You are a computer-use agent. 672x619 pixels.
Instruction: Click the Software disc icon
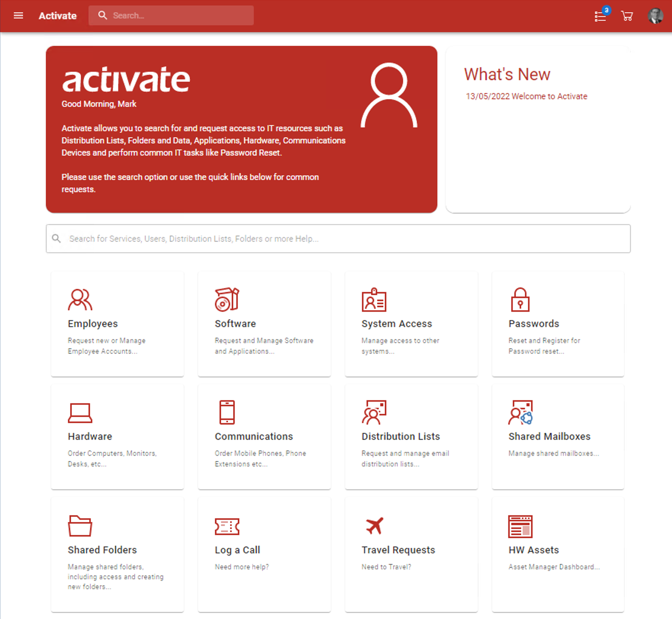tap(227, 300)
